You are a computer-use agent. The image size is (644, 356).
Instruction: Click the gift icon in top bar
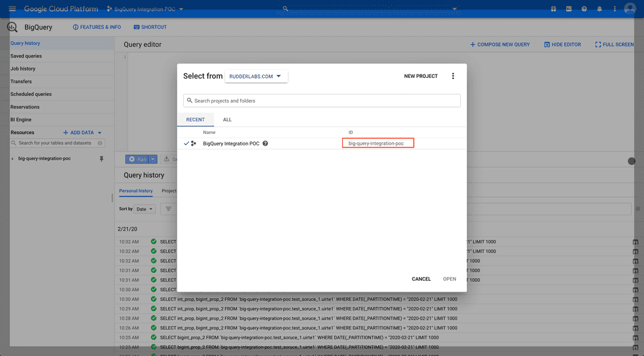pos(553,9)
